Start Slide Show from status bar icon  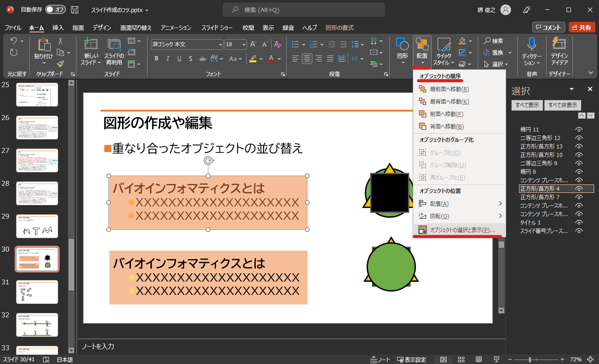496,359
